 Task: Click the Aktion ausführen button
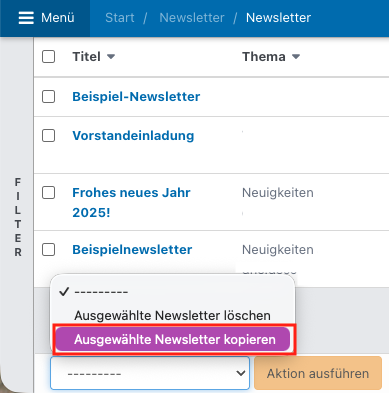pos(318,373)
